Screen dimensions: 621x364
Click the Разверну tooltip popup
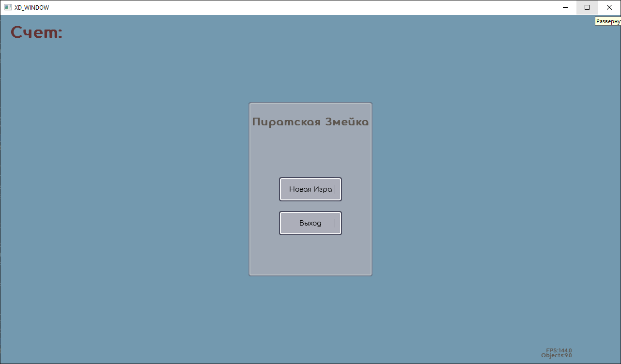608,22
